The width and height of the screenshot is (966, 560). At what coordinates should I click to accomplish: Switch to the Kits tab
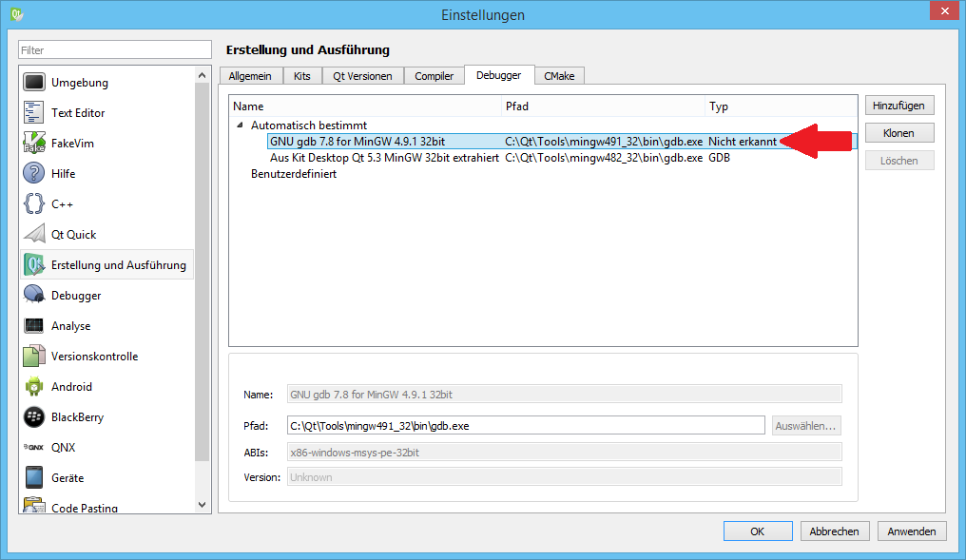click(x=302, y=76)
